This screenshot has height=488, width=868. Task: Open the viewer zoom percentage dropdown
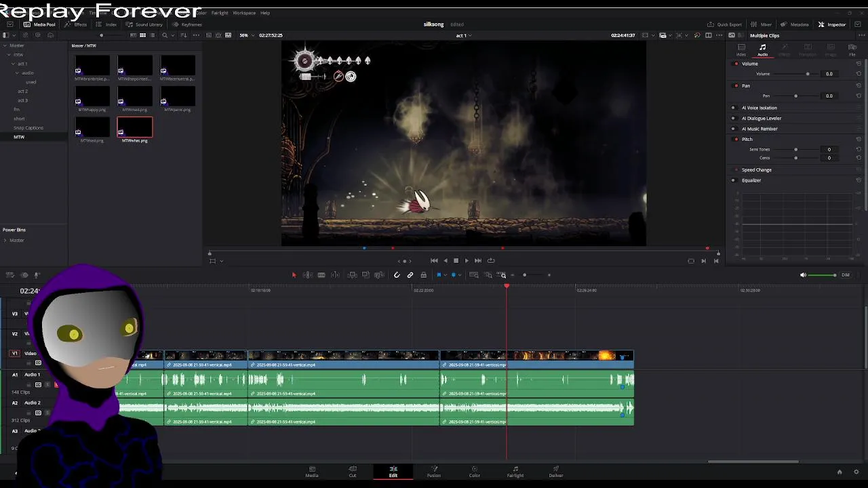(x=247, y=35)
